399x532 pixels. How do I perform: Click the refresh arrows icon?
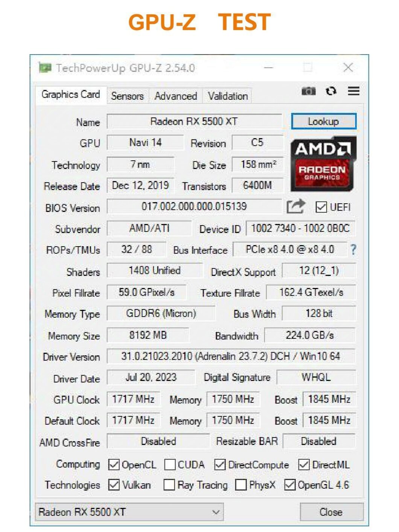pyautogui.click(x=331, y=91)
